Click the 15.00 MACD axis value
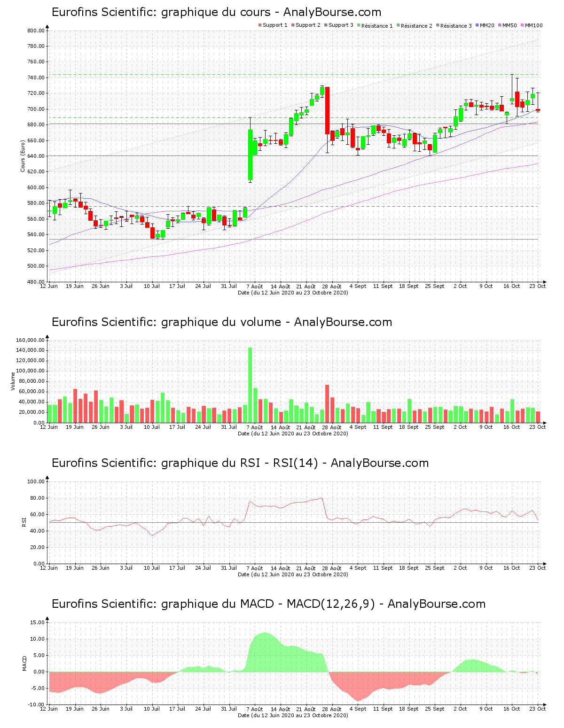This screenshot has width=564, height=728. click(x=37, y=622)
